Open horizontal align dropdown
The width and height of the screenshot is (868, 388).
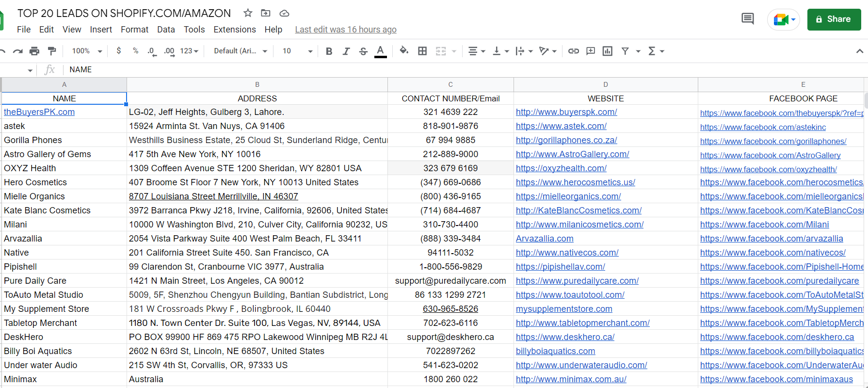pos(477,51)
